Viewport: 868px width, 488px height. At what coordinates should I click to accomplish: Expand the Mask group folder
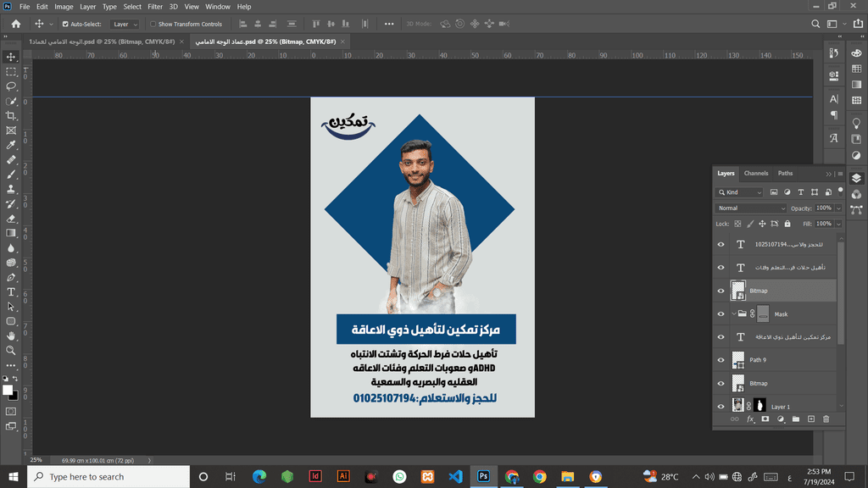[x=734, y=314]
